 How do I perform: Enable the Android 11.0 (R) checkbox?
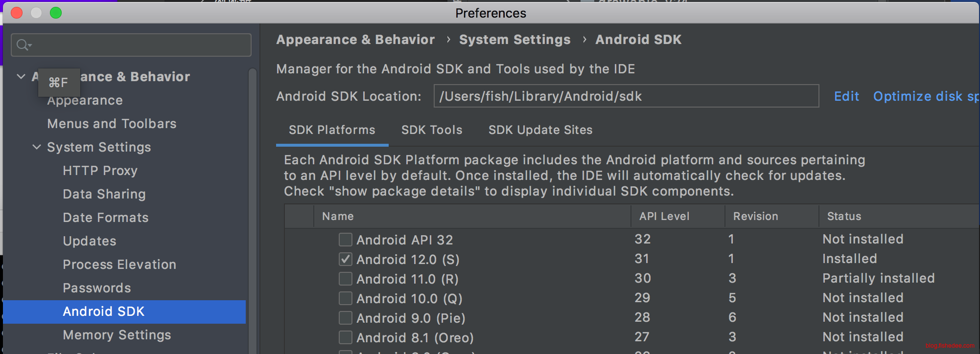click(346, 279)
